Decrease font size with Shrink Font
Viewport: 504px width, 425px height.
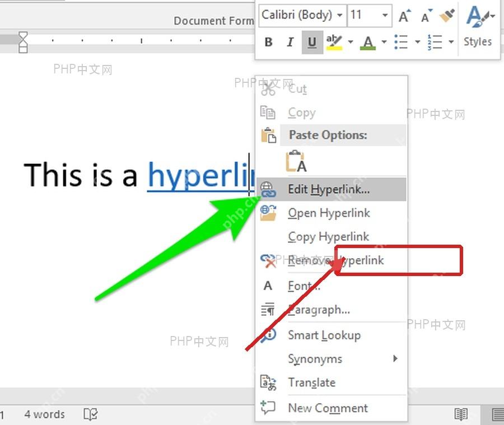point(426,15)
